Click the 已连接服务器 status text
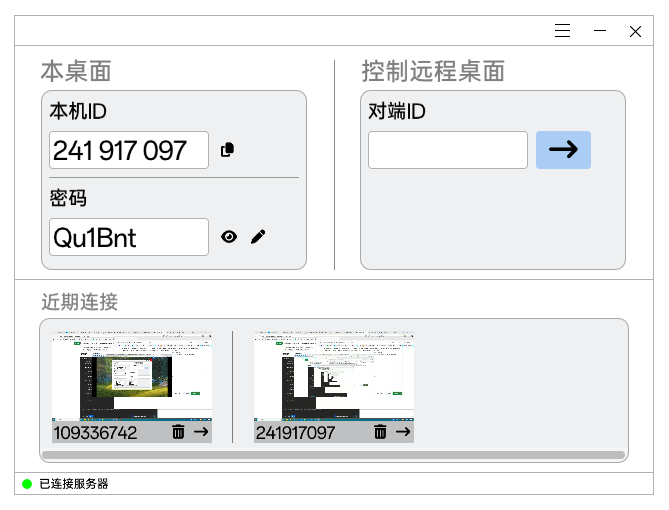669x510 pixels. coord(74,484)
